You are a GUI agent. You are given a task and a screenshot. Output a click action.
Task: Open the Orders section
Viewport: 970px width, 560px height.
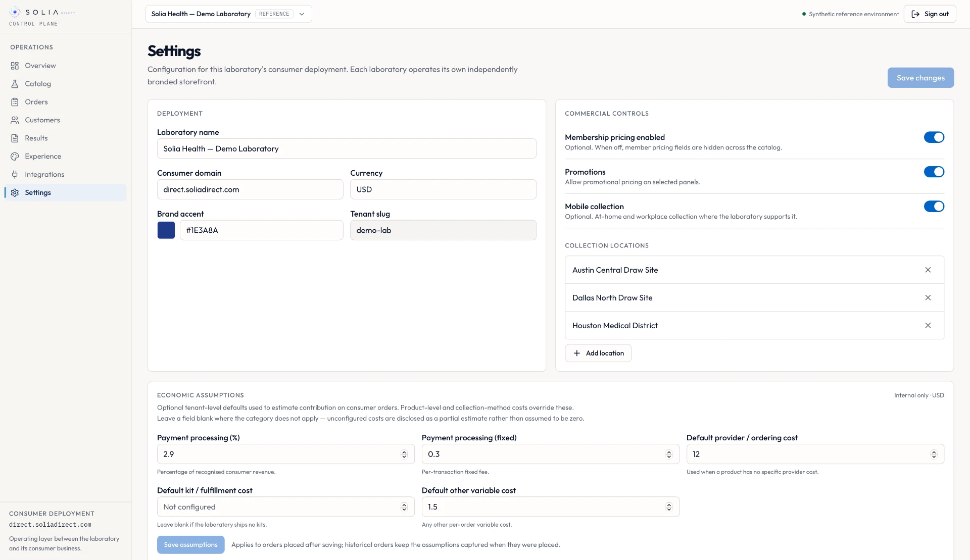pyautogui.click(x=65, y=102)
